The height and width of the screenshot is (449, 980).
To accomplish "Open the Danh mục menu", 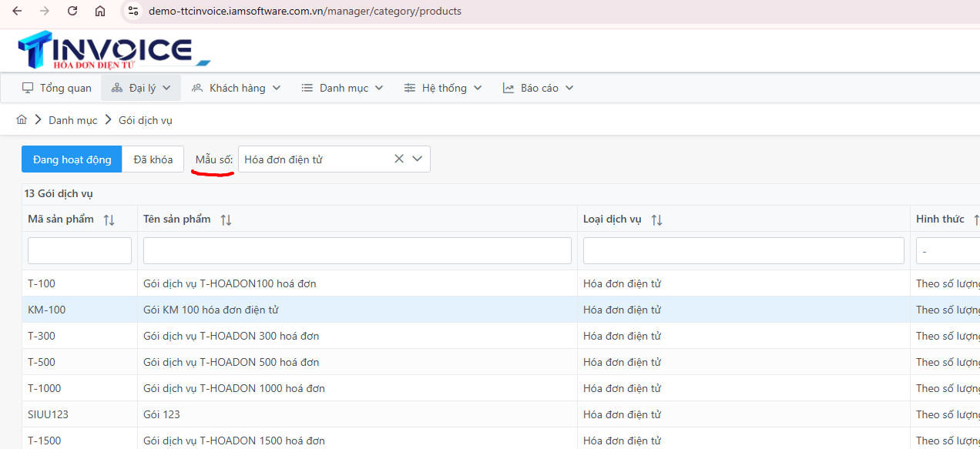I will (344, 88).
